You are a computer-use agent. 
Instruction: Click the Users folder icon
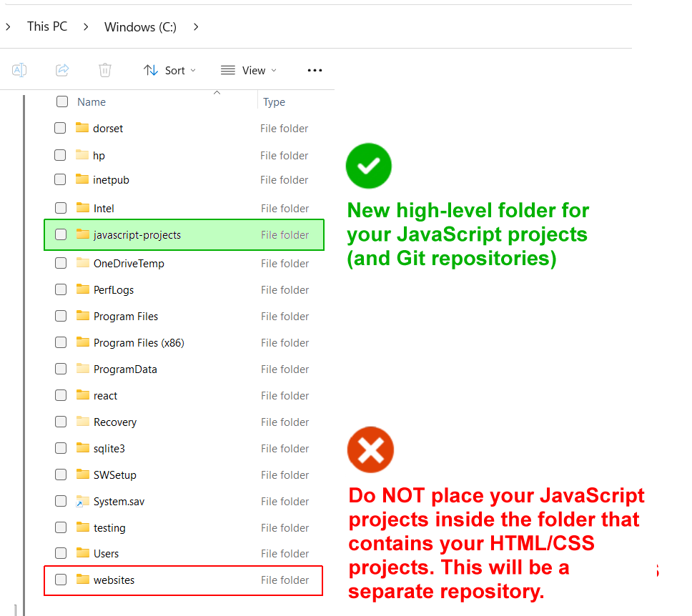click(82, 553)
